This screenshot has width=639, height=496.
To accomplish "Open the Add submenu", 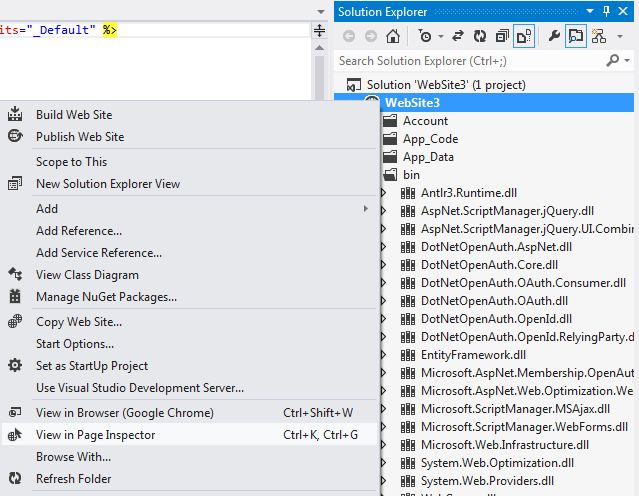I will [x=190, y=209].
